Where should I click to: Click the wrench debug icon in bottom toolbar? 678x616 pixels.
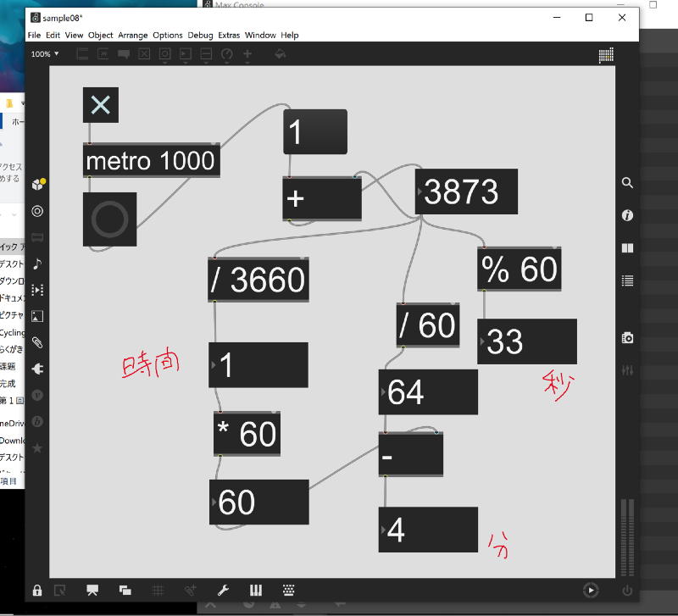tap(223, 590)
